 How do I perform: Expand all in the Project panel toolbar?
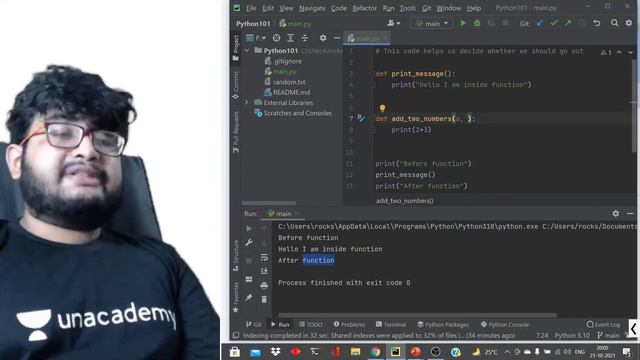pyautogui.click(x=290, y=38)
